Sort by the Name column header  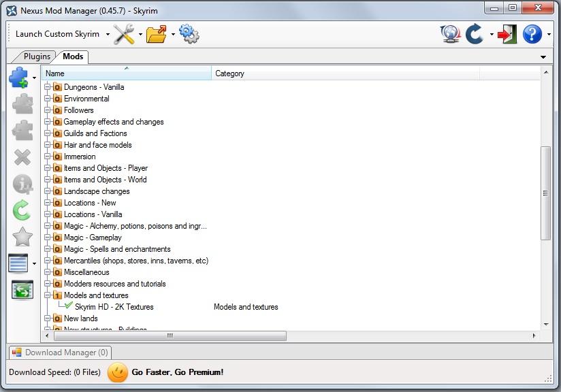click(x=127, y=73)
